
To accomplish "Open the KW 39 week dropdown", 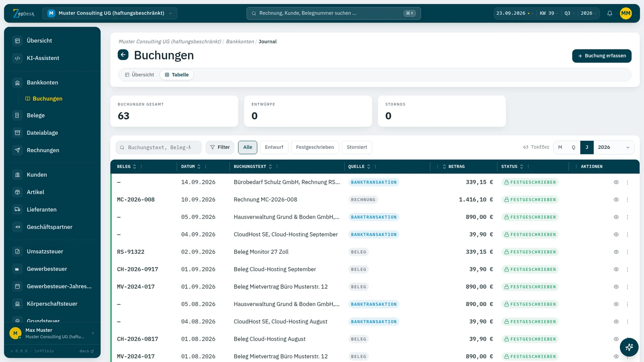I will coord(549,13).
